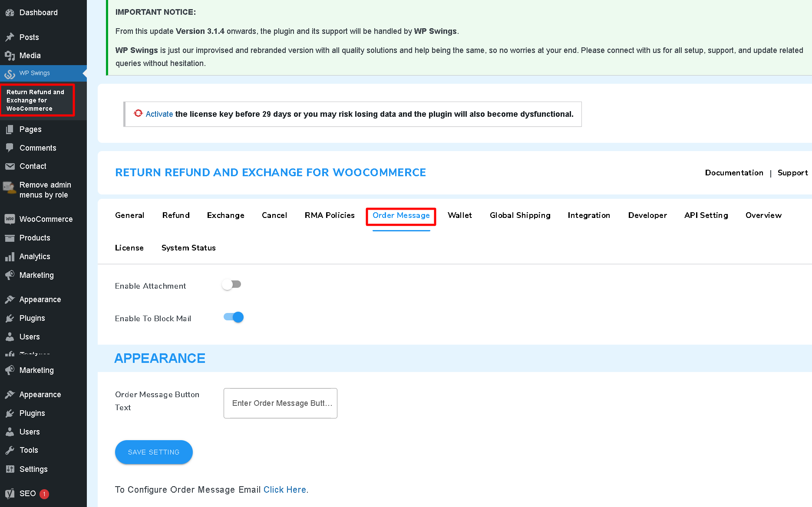
Task: Click the second Users person icon
Action: click(x=10, y=432)
